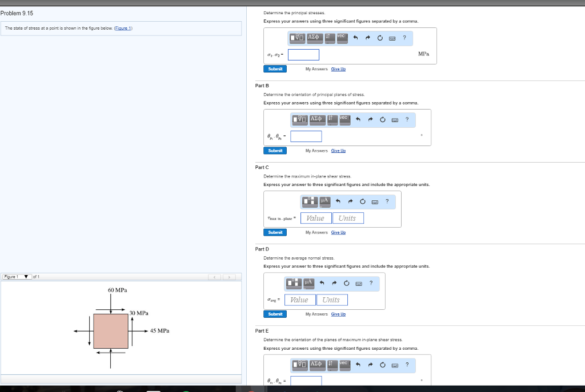Give up on Part B
585x392 pixels.
click(x=338, y=151)
